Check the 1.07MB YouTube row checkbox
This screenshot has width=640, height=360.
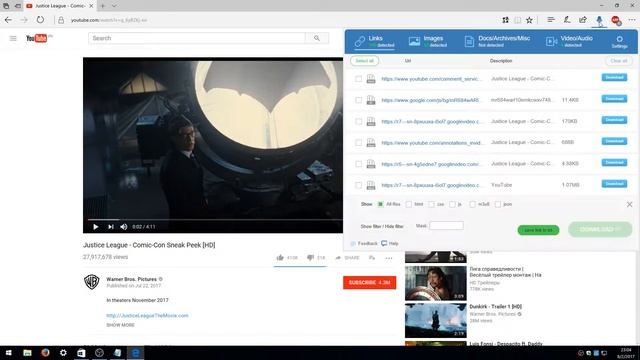coord(358,185)
